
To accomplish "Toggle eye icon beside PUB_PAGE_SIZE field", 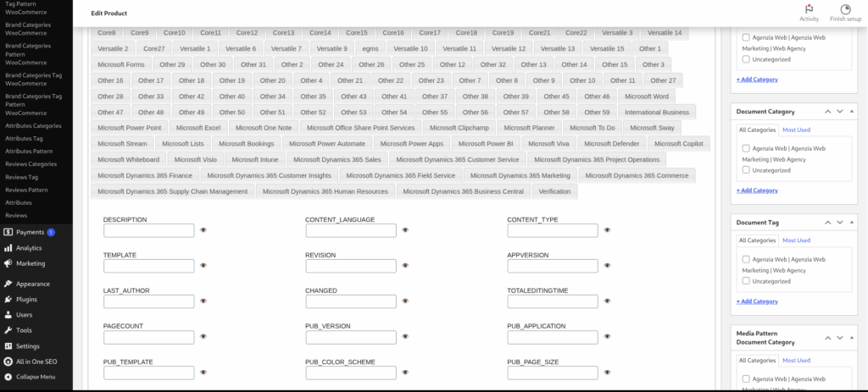I will click(607, 372).
